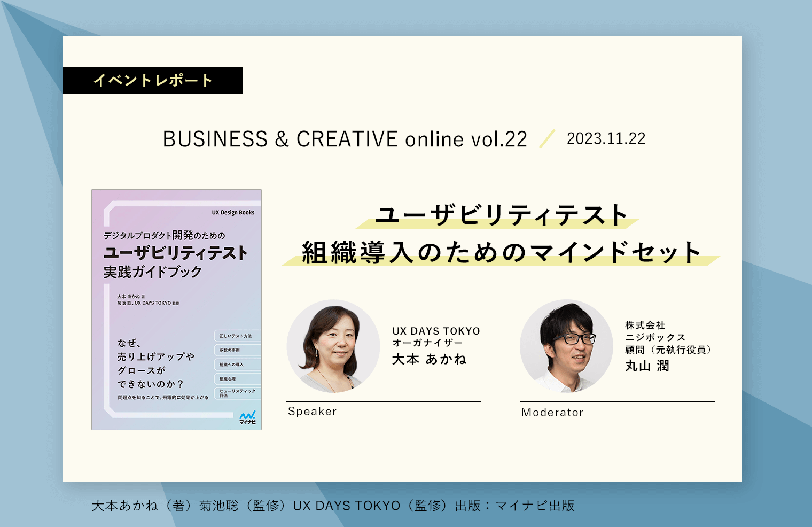Click the ユーザビリティテスト headline text
This screenshot has height=527, width=812.
tap(501, 215)
